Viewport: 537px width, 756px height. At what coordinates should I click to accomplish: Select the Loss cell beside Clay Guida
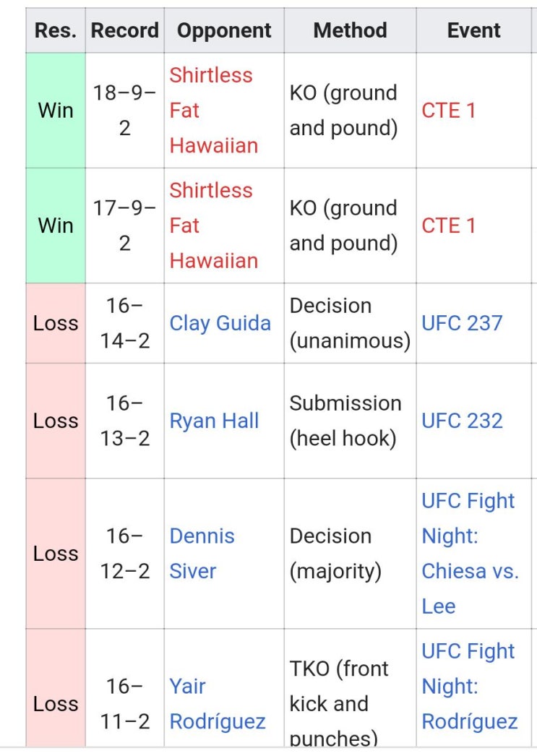click(56, 323)
